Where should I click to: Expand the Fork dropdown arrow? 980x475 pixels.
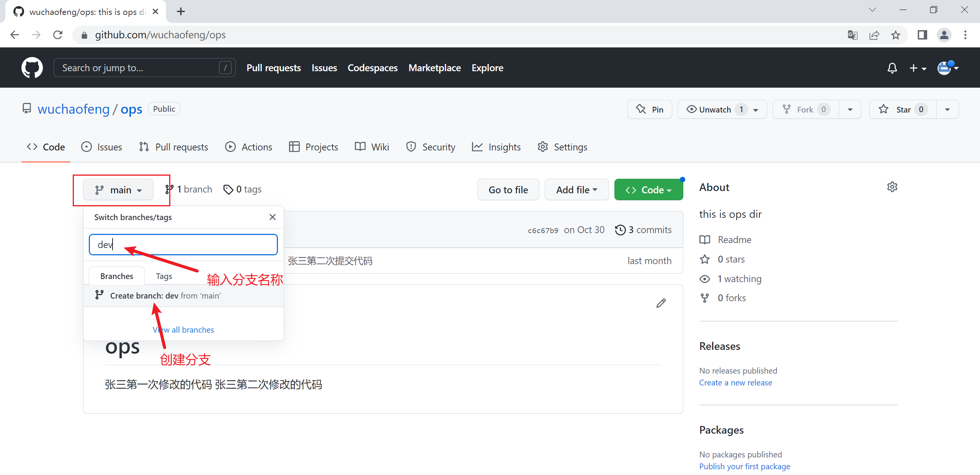(x=850, y=109)
